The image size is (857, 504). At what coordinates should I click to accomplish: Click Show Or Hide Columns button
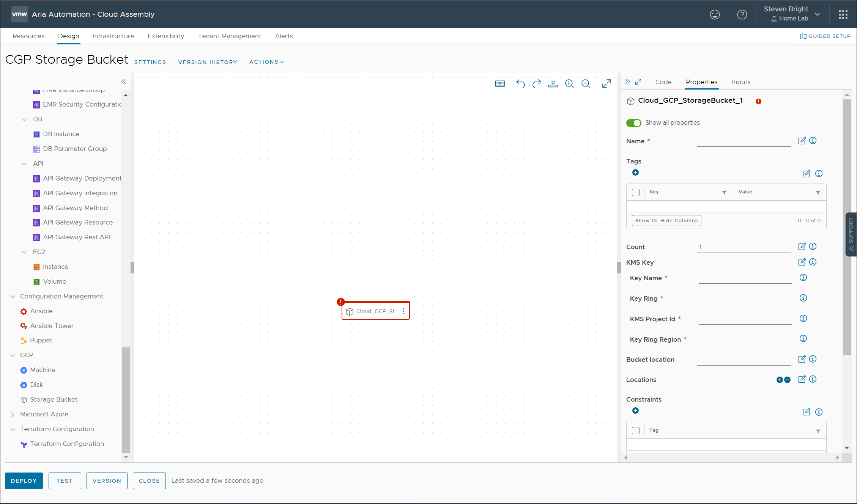click(666, 220)
